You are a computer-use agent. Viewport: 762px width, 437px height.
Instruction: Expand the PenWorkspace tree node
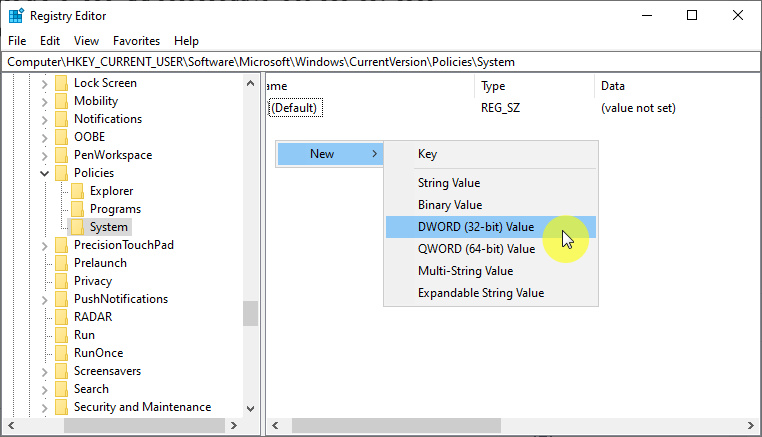(45, 155)
